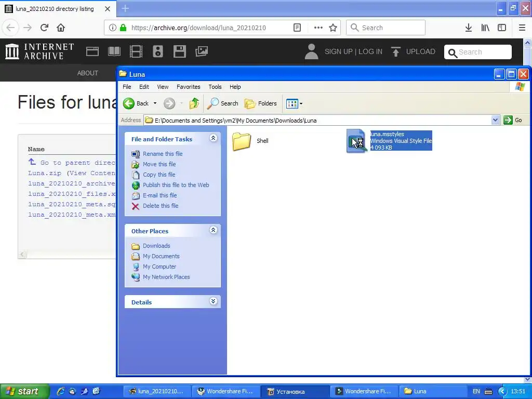The height and width of the screenshot is (399, 532).
Task: Open Search in the Luna explorer toolbar
Action: 222,103
